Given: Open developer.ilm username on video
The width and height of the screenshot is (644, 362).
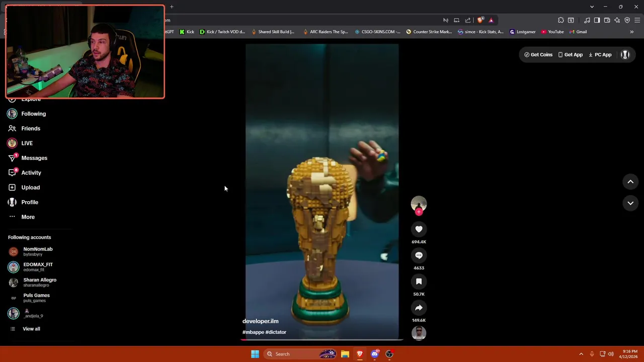Looking at the screenshot, I should click(x=260, y=321).
